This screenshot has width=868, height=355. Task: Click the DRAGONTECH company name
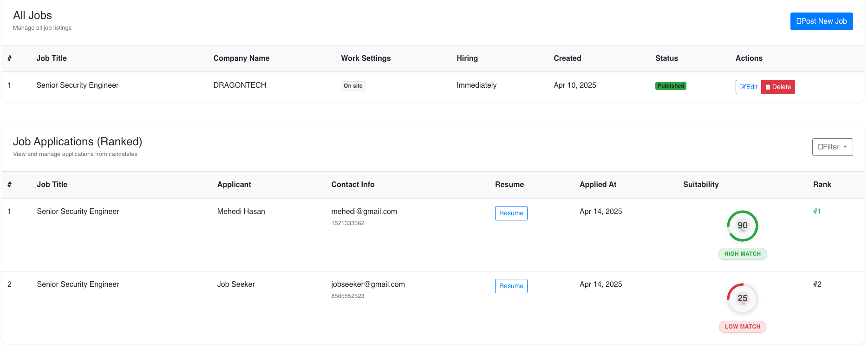tap(240, 85)
